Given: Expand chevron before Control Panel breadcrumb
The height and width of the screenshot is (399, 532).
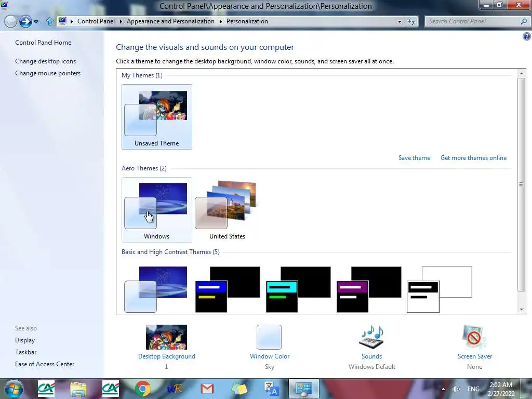Looking at the screenshot, I should (x=72, y=21).
